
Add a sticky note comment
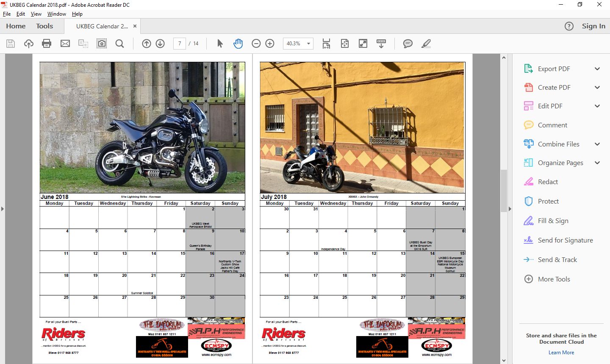408,44
